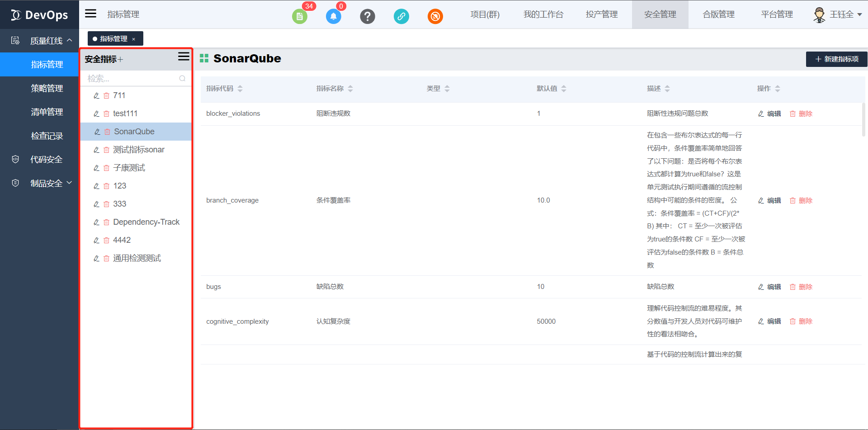This screenshot has height=430, width=868.
Task: Delete Dependency-Track via its trash icon
Action: click(106, 222)
